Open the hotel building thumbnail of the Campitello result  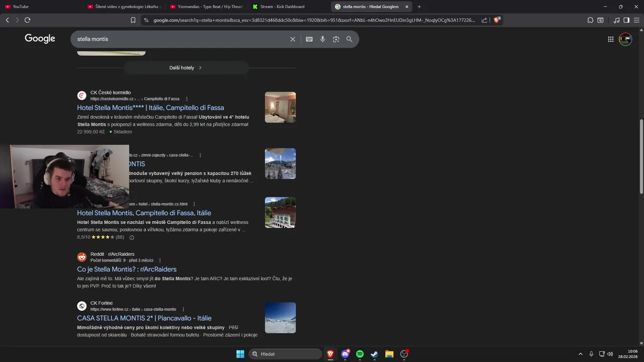click(x=280, y=213)
